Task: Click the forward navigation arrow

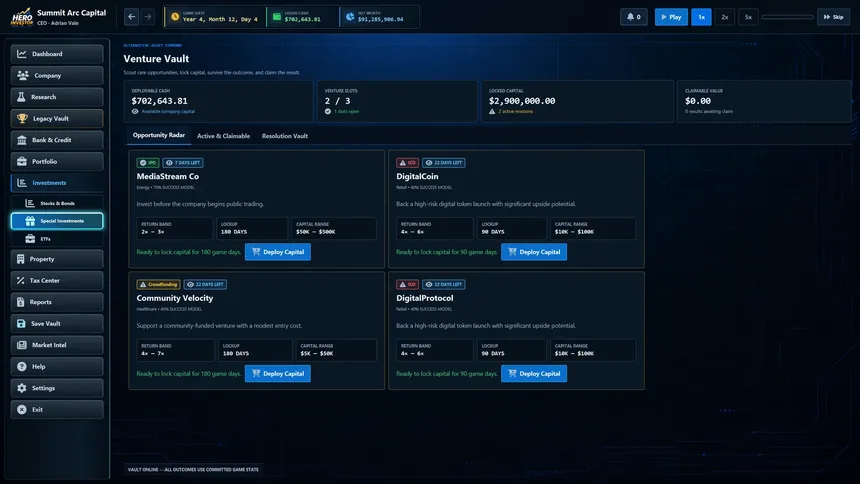Action: tap(148, 17)
